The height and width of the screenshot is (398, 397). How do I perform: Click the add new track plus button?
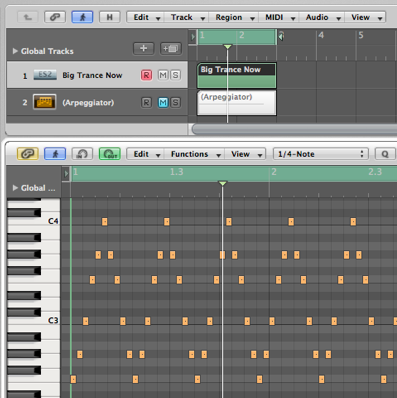click(x=143, y=48)
